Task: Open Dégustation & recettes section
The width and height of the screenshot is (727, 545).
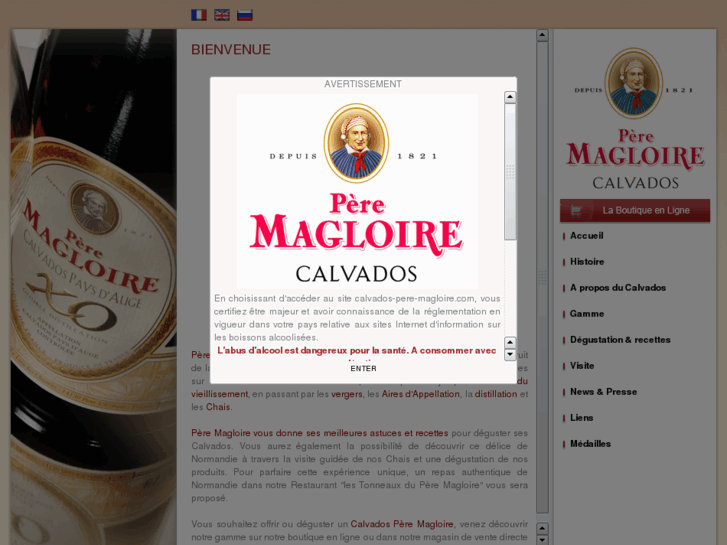Action: pyautogui.click(x=620, y=340)
